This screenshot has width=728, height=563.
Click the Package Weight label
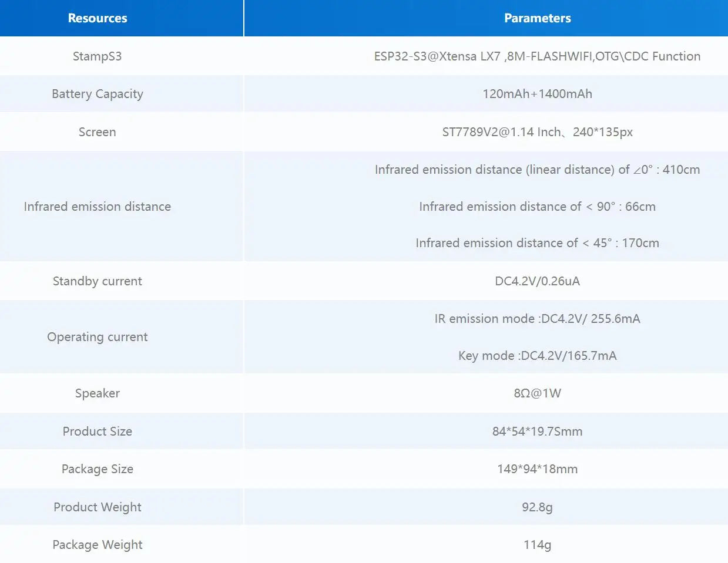click(x=98, y=545)
